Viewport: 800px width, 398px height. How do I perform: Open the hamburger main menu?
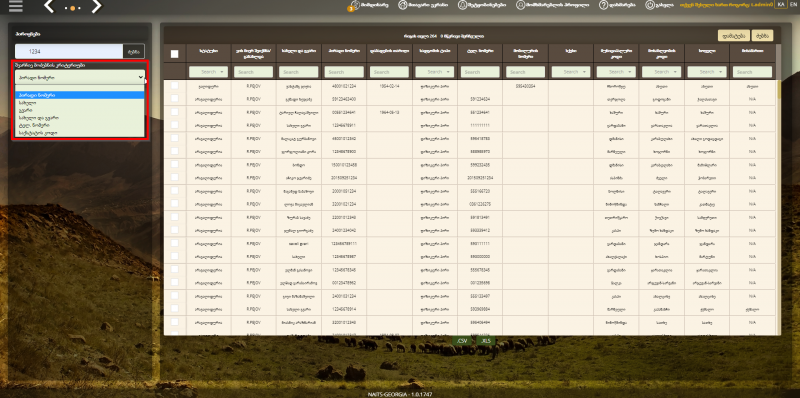click(x=16, y=6)
